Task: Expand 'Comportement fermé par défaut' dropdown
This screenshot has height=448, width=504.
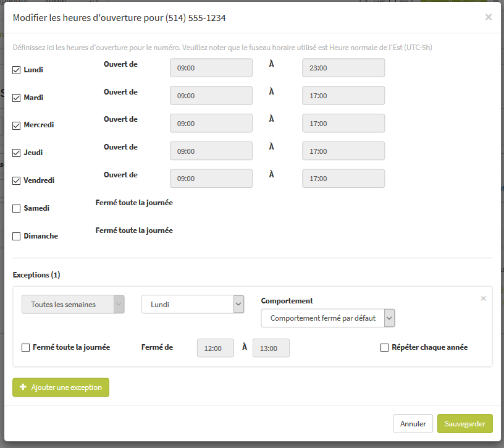Action: pyautogui.click(x=328, y=318)
